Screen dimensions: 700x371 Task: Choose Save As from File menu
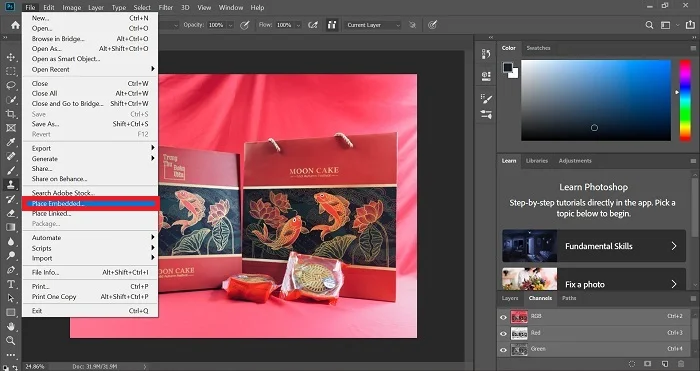click(90, 124)
